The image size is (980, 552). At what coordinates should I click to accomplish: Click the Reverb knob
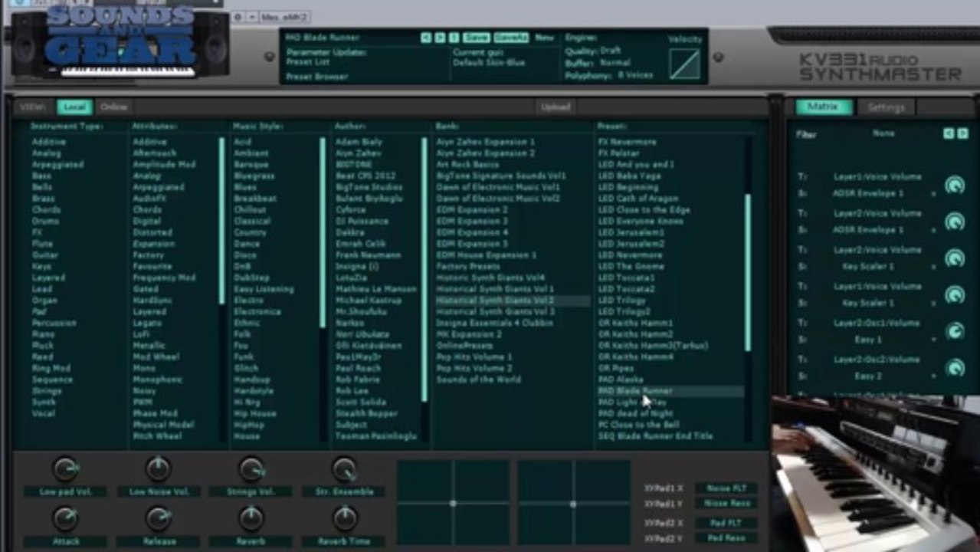tap(251, 518)
